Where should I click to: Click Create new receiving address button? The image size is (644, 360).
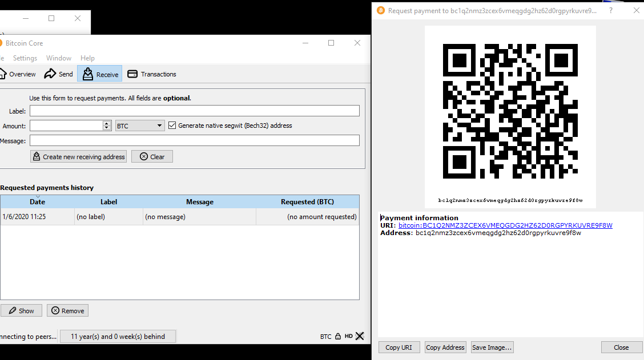(x=78, y=156)
